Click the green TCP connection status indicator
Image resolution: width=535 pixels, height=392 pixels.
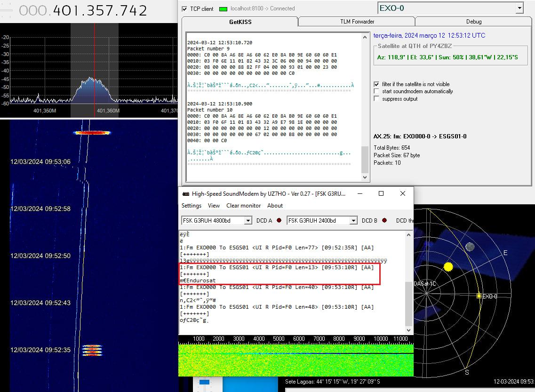coord(223,9)
